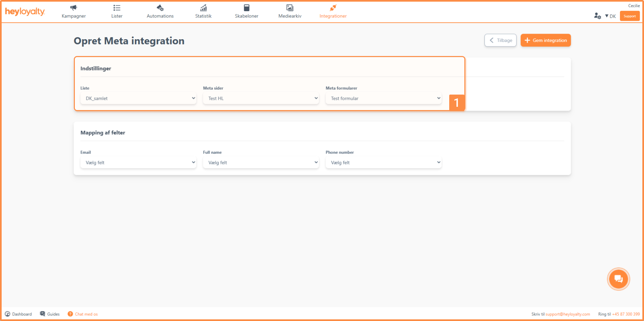Open the Meta sider dropdown
Viewport: 644px width, 321px height.
261,98
